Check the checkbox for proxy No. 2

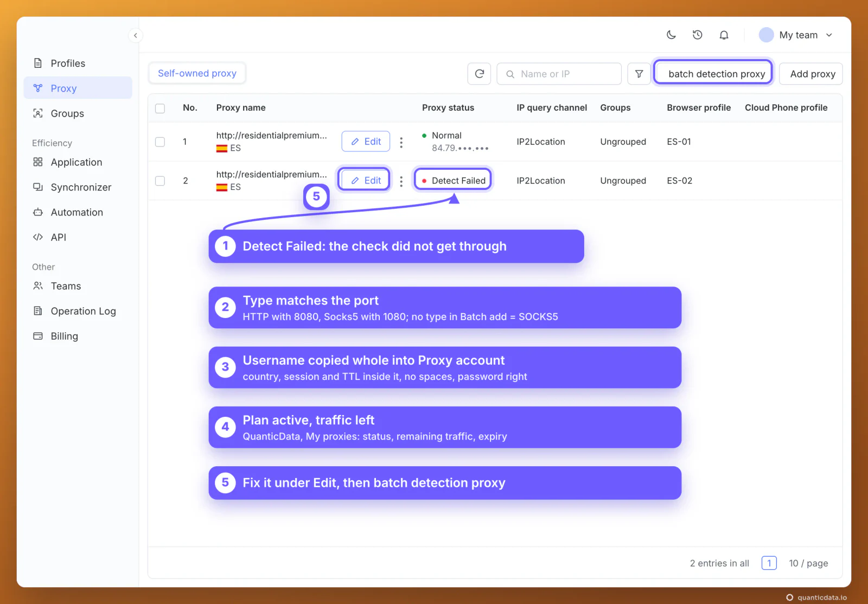pyautogui.click(x=160, y=181)
